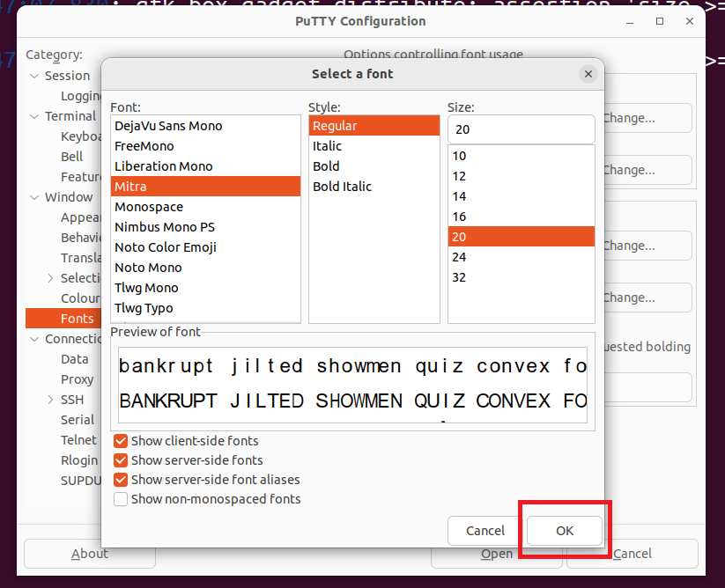725x588 pixels.
Task: Pick font size 16
Action: point(522,217)
